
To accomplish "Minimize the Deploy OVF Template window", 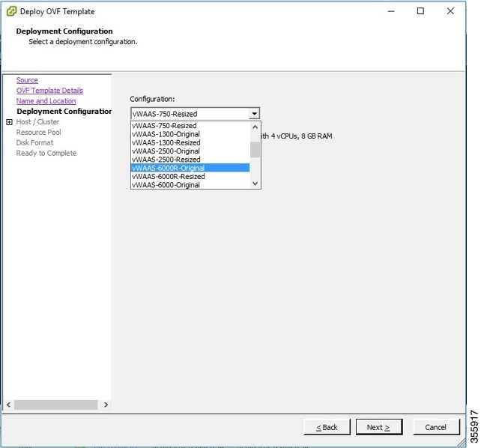I will tap(391, 11).
